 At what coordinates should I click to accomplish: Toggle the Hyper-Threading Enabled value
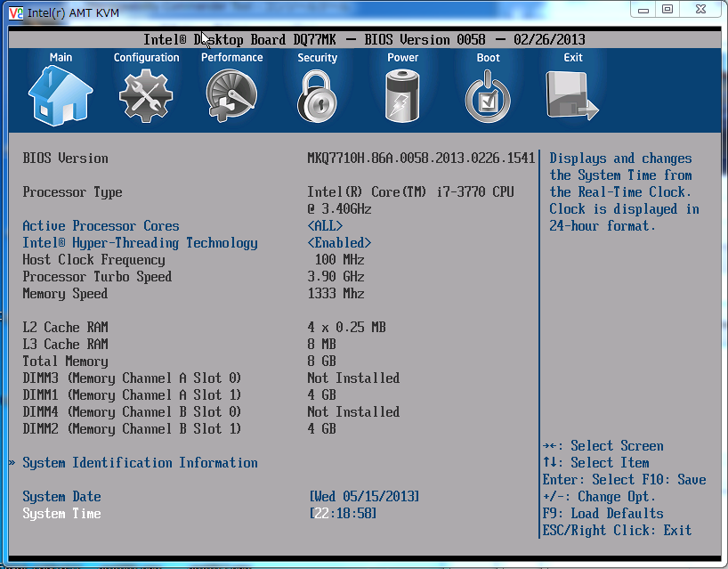(x=339, y=243)
